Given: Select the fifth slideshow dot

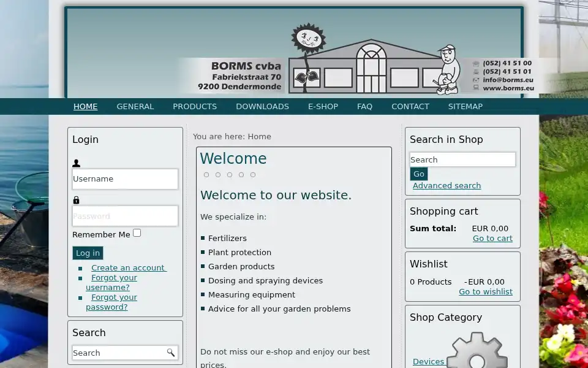Looking at the screenshot, I should 253,175.
